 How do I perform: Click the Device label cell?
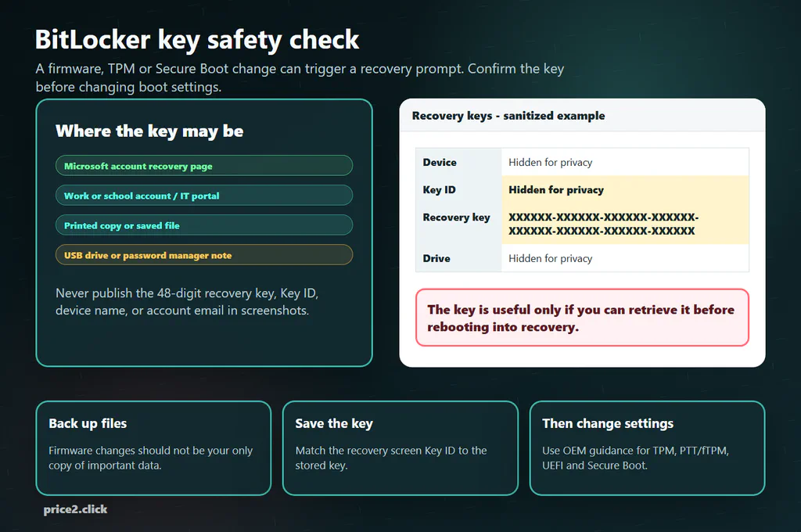click(x=458, y=162)
